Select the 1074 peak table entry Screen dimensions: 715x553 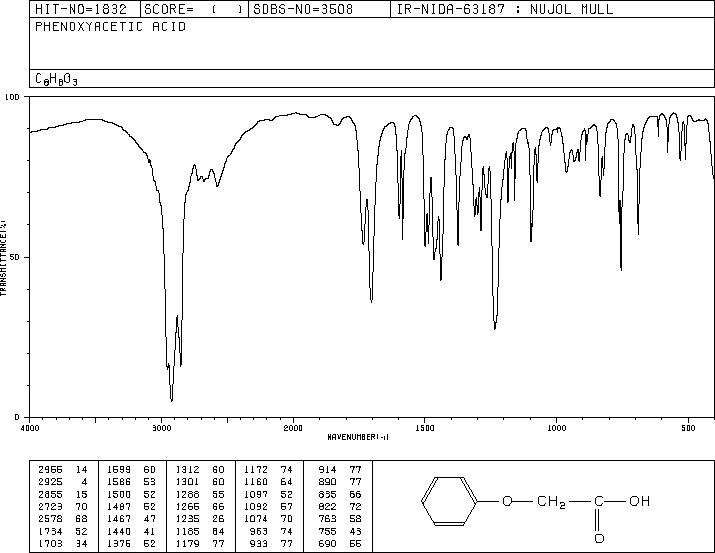click(269, 519)
